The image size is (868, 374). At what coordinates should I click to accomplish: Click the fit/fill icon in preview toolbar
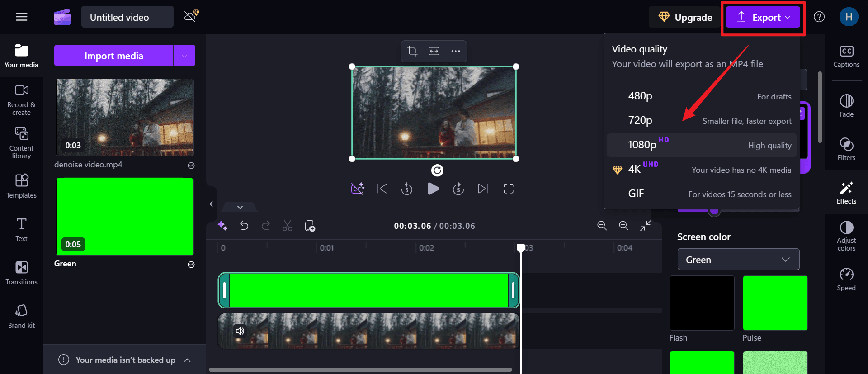tap(434, 51)
